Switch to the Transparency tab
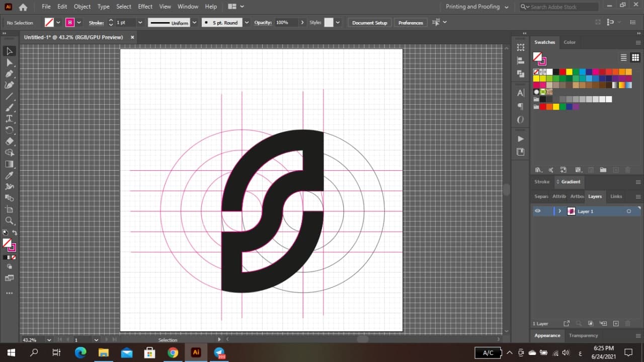 pos(583,335)
